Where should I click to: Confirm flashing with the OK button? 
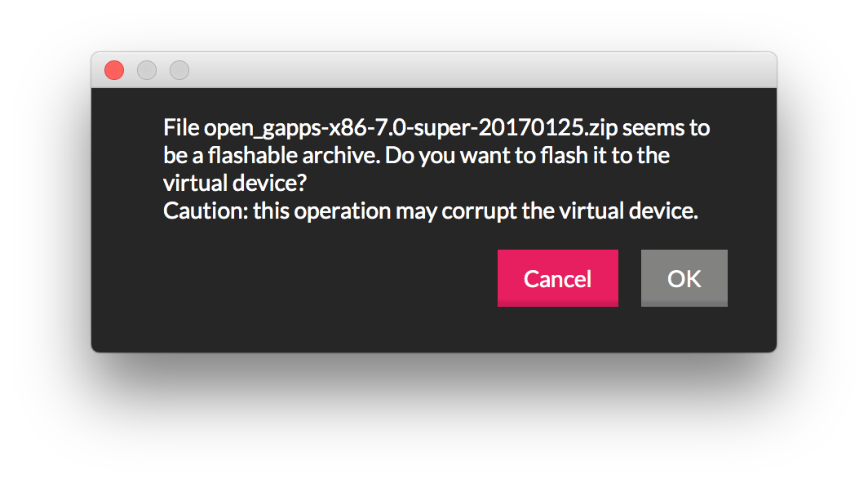(x=684, y=278)
